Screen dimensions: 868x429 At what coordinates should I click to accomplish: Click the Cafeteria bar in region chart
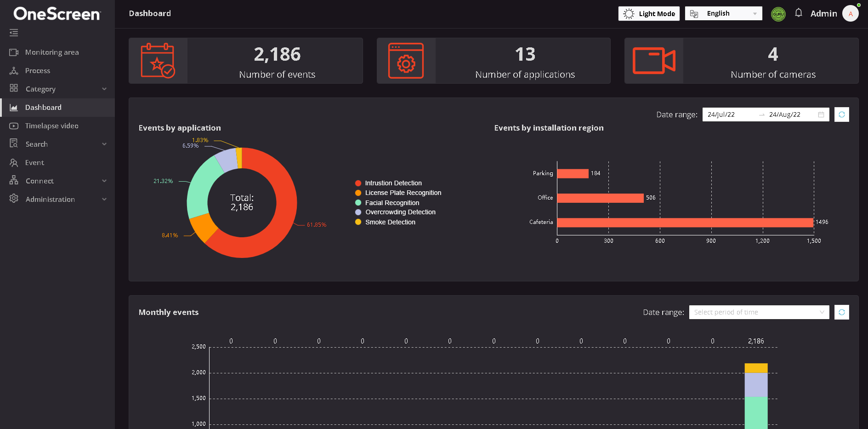[x=685, y=223]
